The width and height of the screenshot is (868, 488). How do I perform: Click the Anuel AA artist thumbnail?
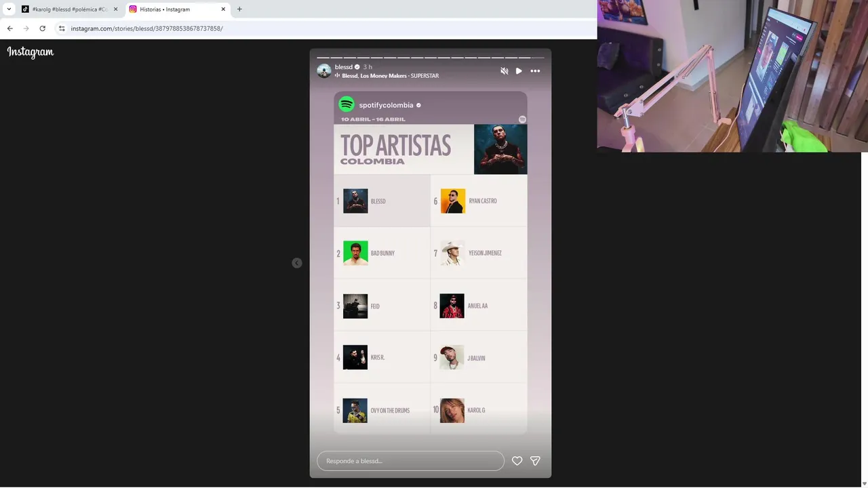coord(452,306)
